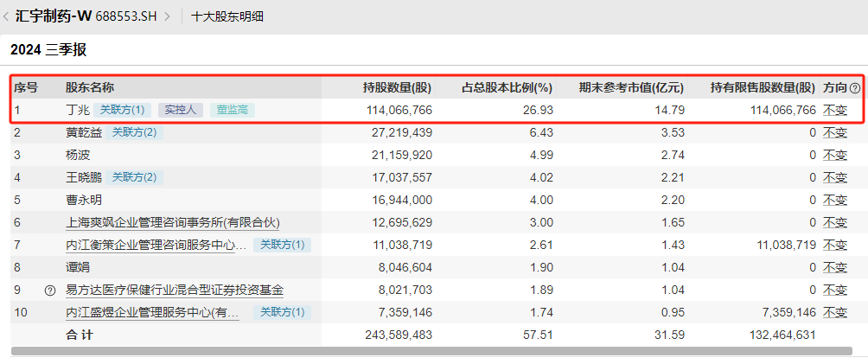Sort by 期末参考市值(亿元) column header
This screenshot has width=868, height=364.
pos(632,87)
